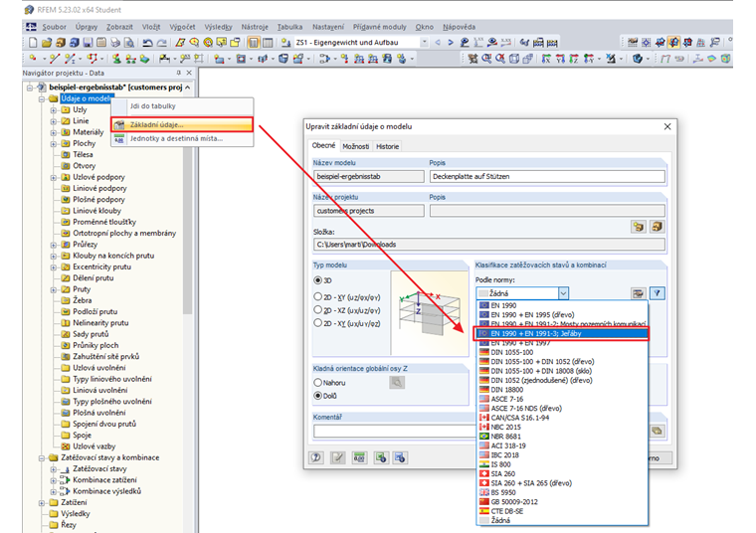Expand the Kombinace zatížení node
Image resolution: width=756 pixels, height=533 pixels.
(x=53, y=480)
